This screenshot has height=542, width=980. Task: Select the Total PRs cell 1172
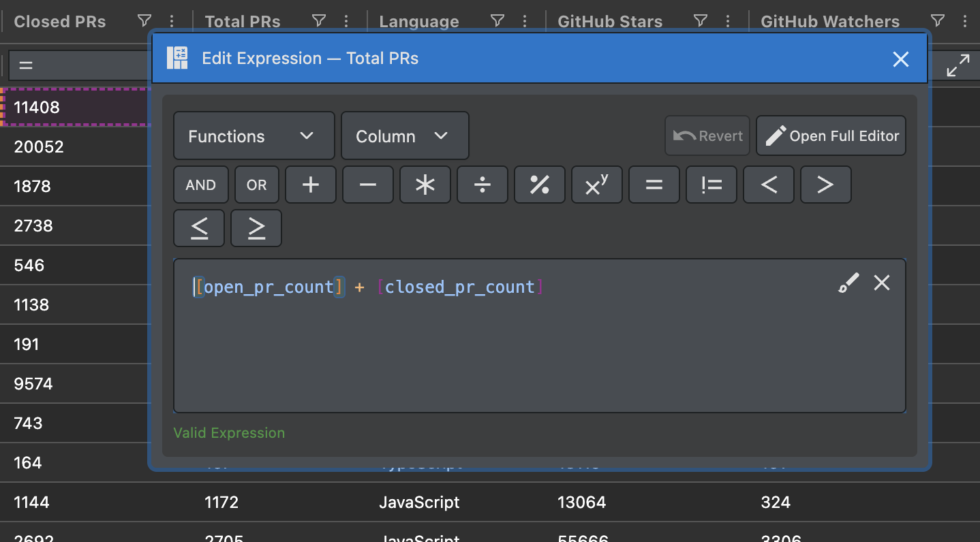click(x=221, y=503)
